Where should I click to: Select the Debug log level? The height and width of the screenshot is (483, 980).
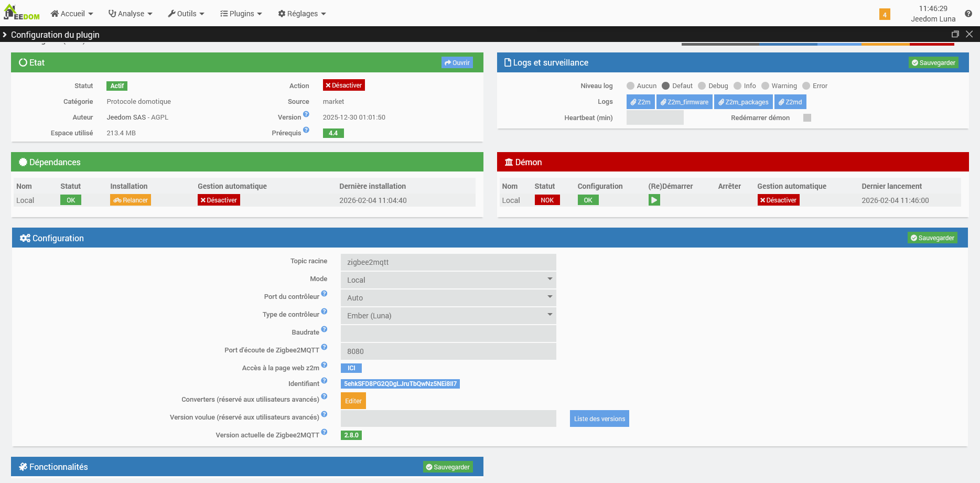tap(702, 86)
